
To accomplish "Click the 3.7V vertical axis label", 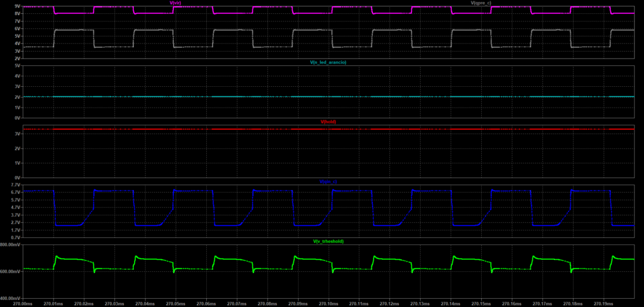I will click(x=16, y=215).
